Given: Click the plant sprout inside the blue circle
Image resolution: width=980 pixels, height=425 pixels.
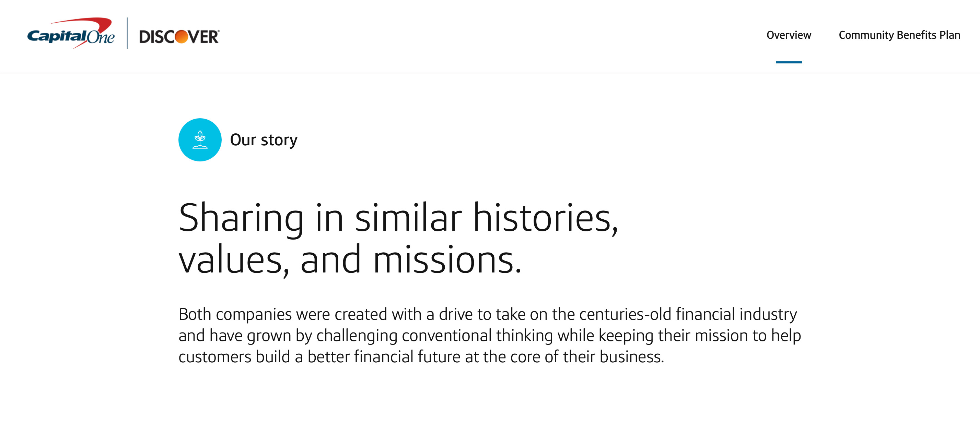Looking at the screenshot, I should click(200, 139).
